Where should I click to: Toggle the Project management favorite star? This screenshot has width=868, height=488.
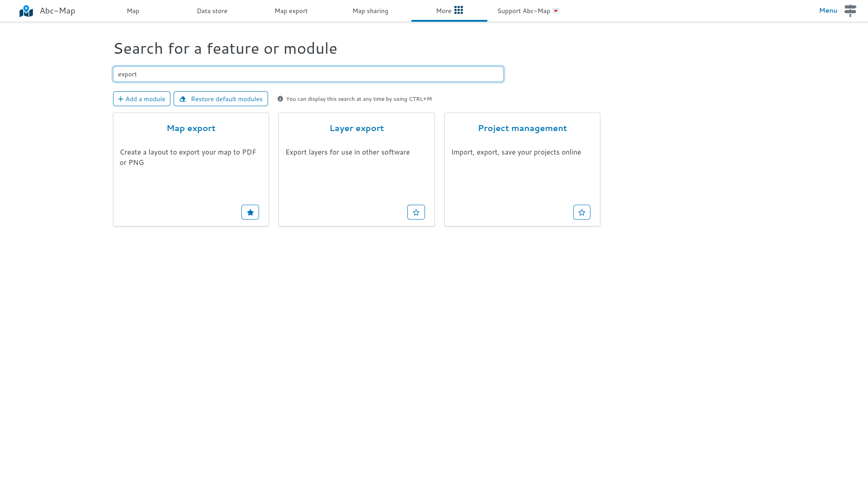pos(582,212)
